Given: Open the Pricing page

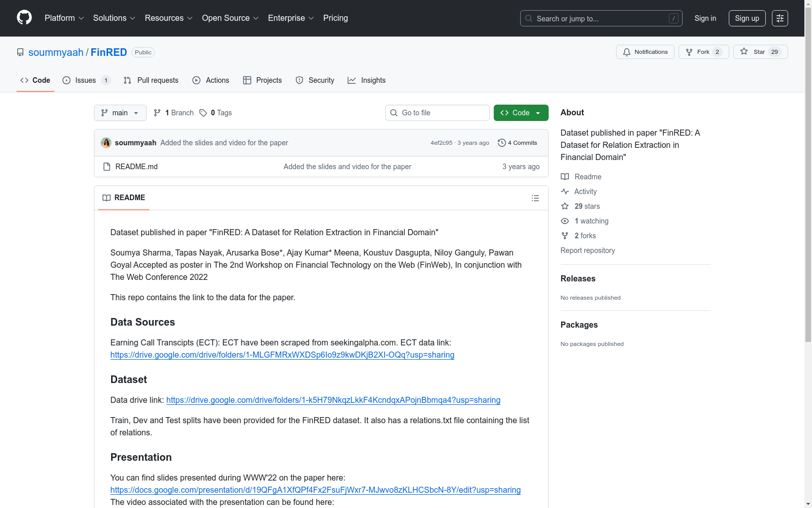Looking at the screenshot, I should pyautogui.click(x=335, y=18).
